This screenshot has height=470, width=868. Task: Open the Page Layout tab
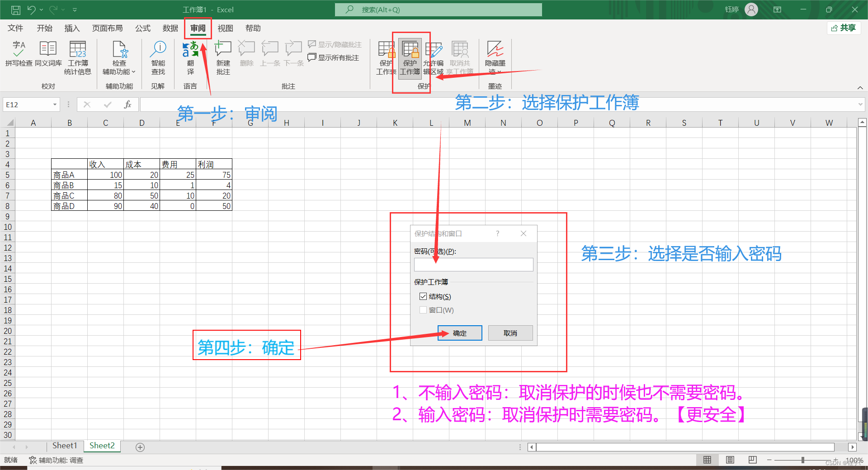107,28
